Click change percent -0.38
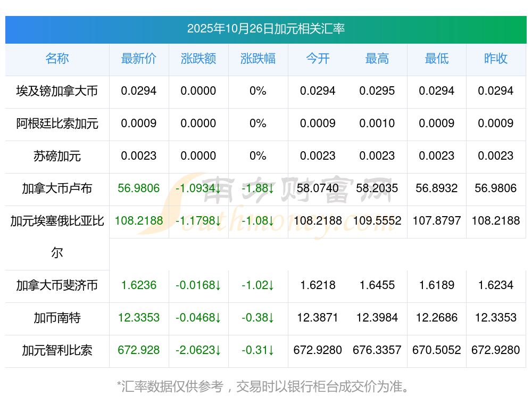The height and width of the screenshot is (403, 532). (258, 318)
